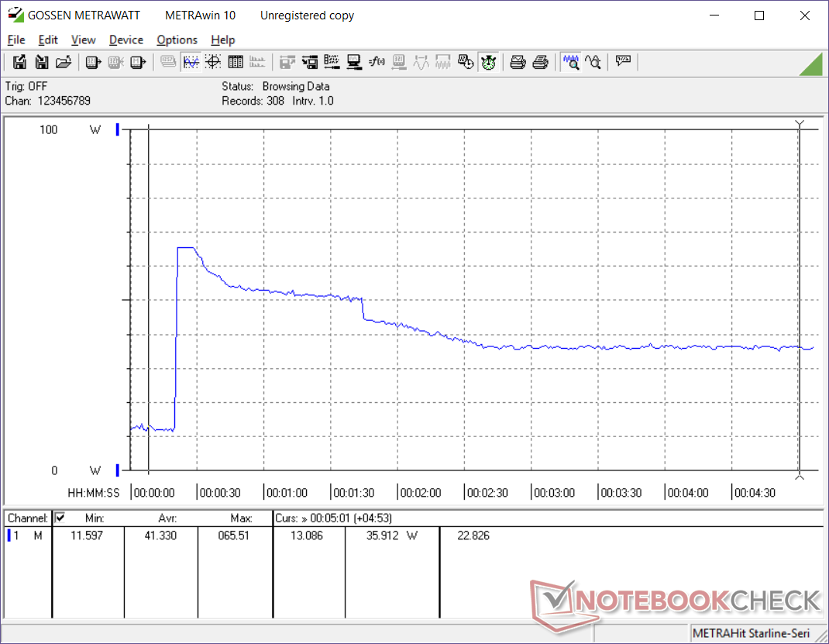Toggle the stopwatch timer icon
This screenshot has width=829, height=644.
(488, 62)
